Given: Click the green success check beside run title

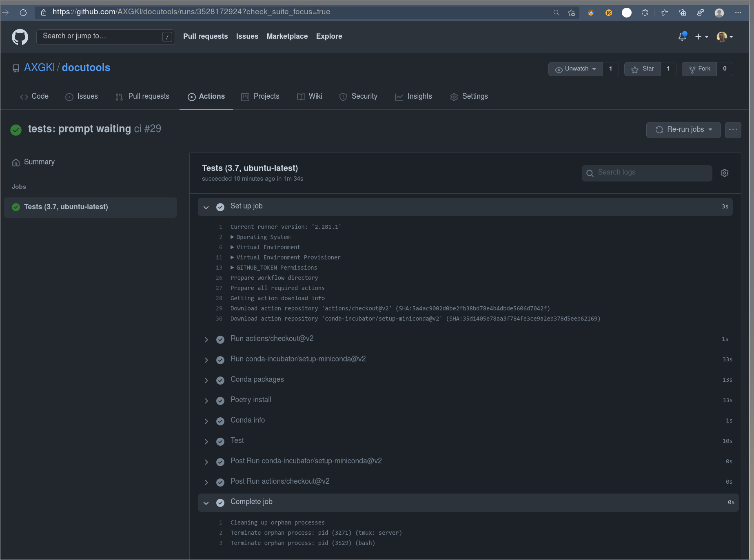Looking at the screenshot, I should click(16, 130).
